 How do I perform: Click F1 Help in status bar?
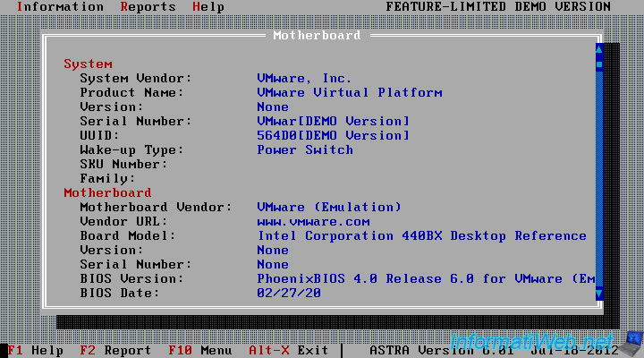(35, 350)
